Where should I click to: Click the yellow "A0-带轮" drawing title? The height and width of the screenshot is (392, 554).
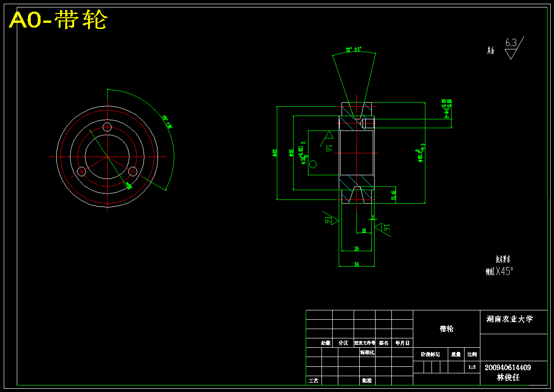tap(58, 20)
